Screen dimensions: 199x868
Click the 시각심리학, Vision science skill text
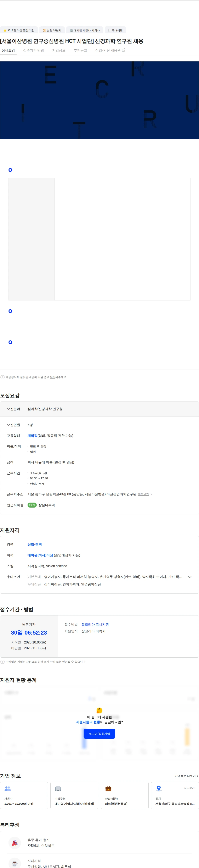click(47, 566)
